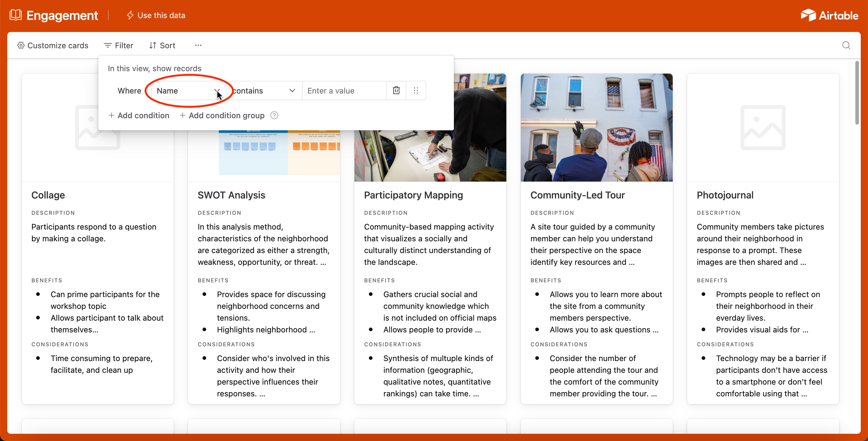Click the Engagement book icon
The width and height of the screenshot is (868, 441).
(15, 15)
